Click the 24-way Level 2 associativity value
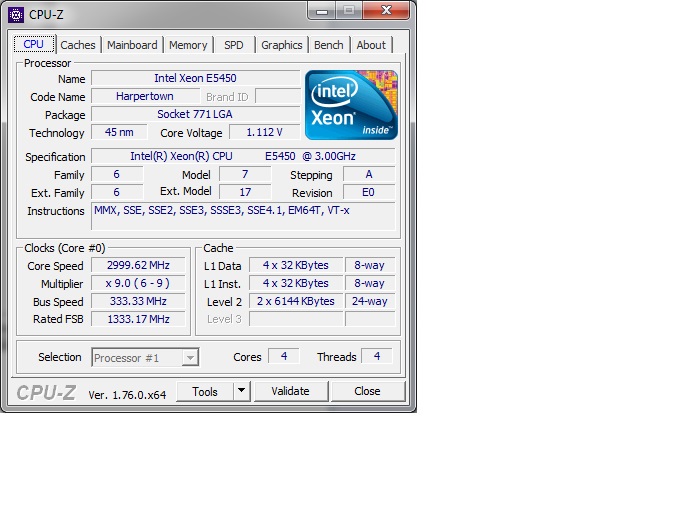Viewport: 691px width, 518px height. [x=370, y=302]
